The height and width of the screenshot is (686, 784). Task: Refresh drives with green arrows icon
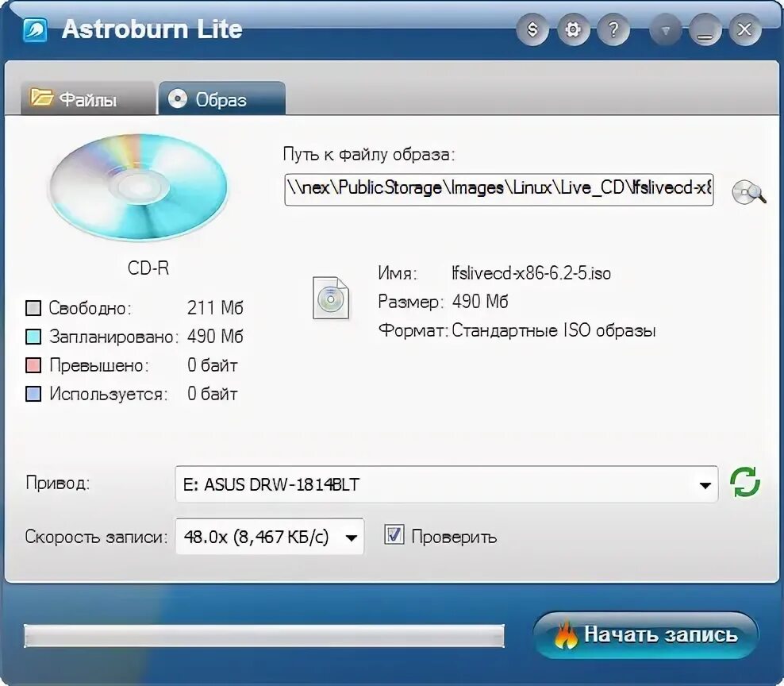pos(745,483)
